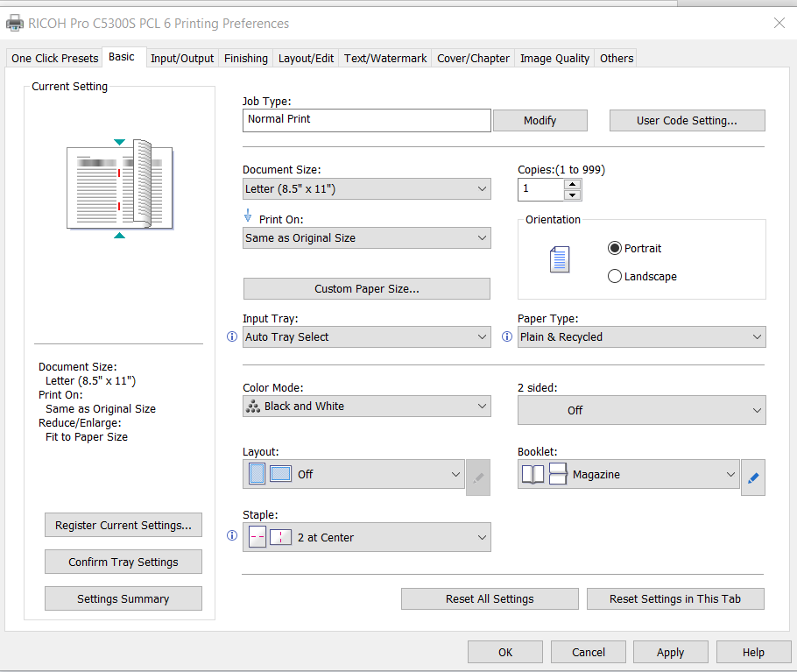Screen dimensions: 797x672
Task: Open Settings Summary
Action: [123, 598]
